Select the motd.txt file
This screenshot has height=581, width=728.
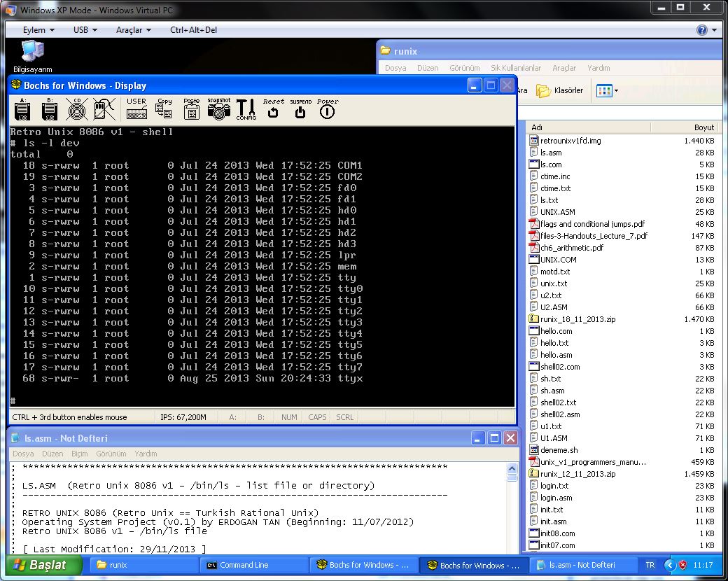pos(549,272)
